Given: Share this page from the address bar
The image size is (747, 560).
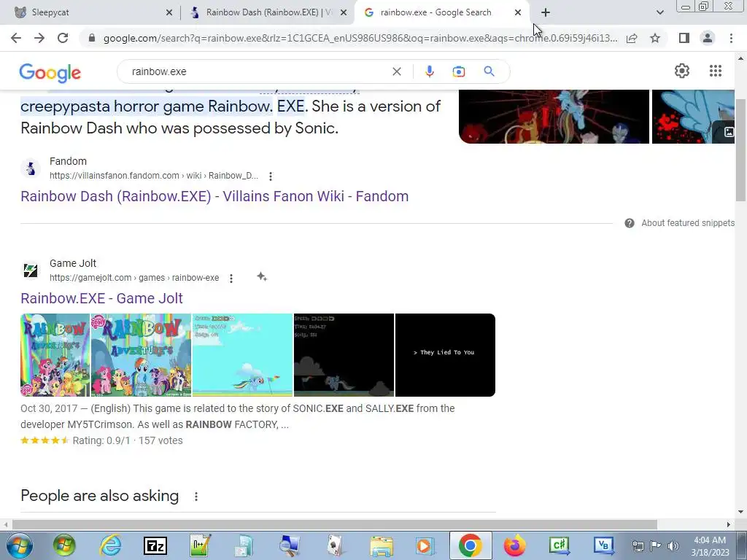Looking at the screenshot, I should [x=632, y=38].
